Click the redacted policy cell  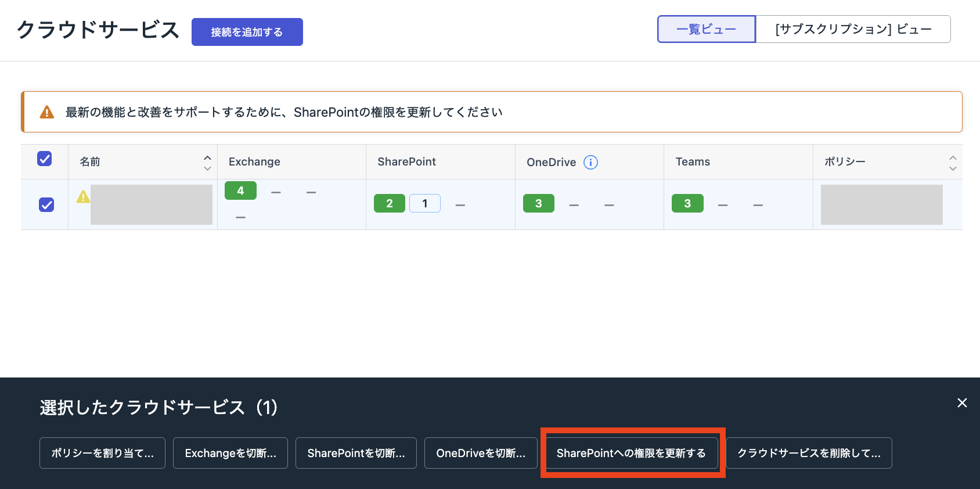[882, 204]
